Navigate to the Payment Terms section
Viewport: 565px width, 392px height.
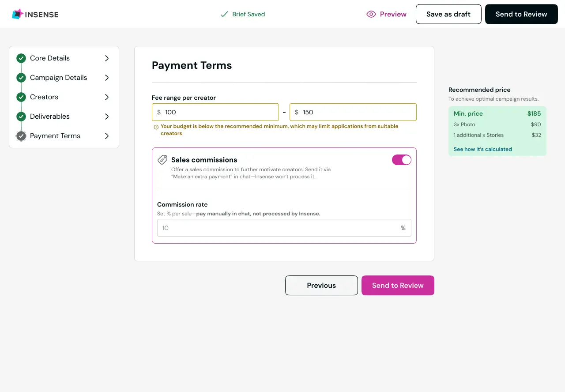[x=55, y=136]
